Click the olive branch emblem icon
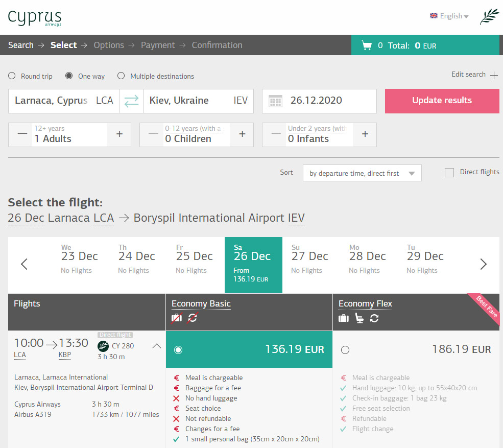 click(489, 17)
